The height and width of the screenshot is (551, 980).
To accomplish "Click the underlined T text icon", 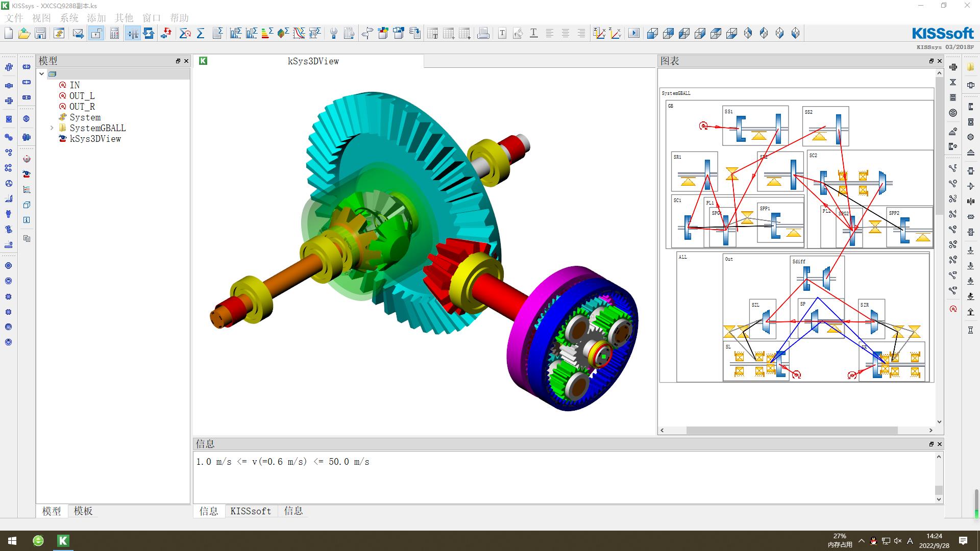I will [533, 34].
